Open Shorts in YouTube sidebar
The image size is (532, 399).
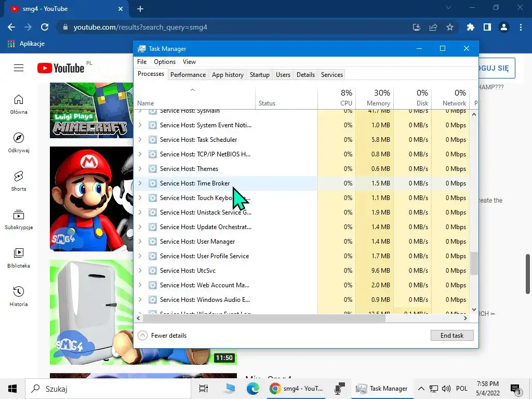pyautogui.click(x=19, y=181)
